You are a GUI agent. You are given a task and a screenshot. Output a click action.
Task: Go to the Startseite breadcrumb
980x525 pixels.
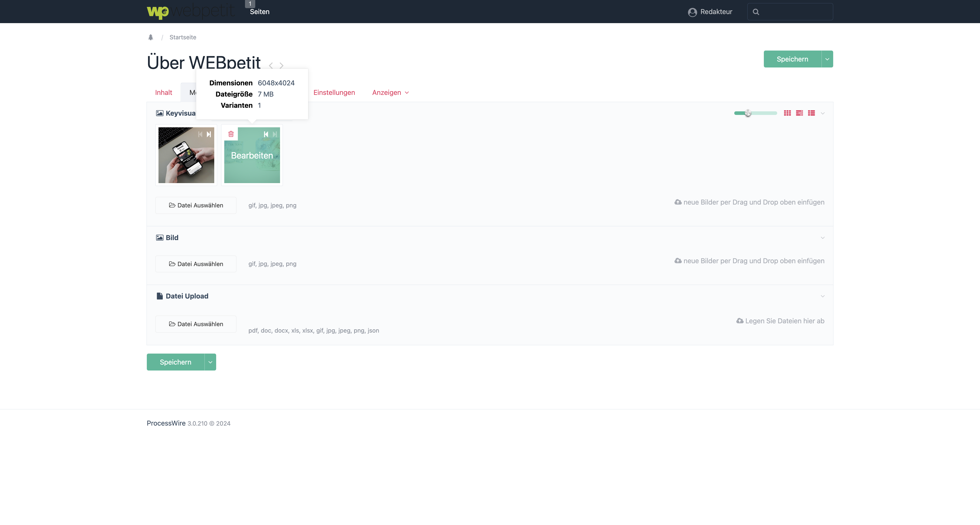[183, 37]
